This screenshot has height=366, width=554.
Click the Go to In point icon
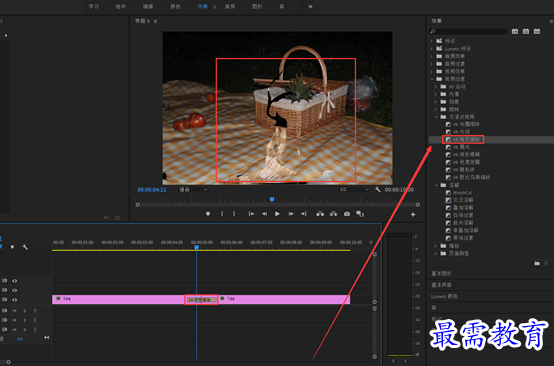[x=251, y=214]
